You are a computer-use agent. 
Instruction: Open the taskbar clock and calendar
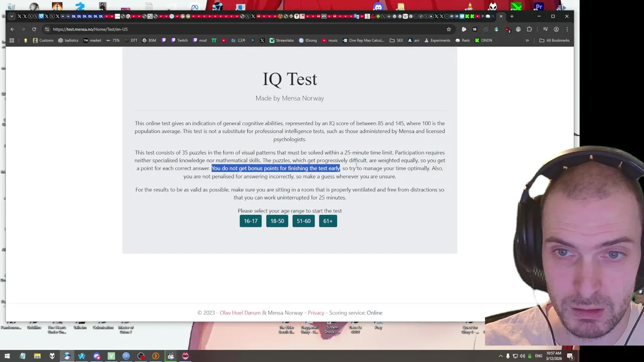coord(554,356)
